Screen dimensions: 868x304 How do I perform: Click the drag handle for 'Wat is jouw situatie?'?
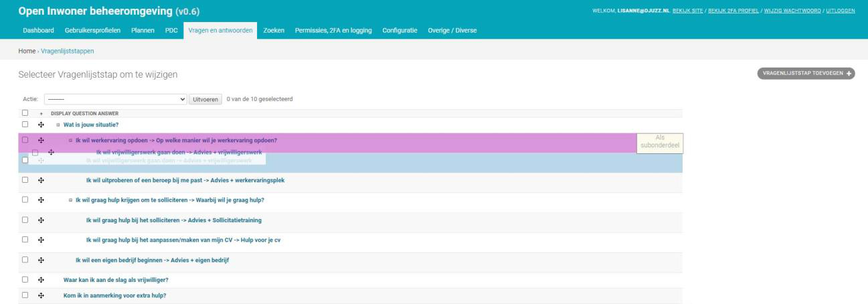[x=41, y=125]
